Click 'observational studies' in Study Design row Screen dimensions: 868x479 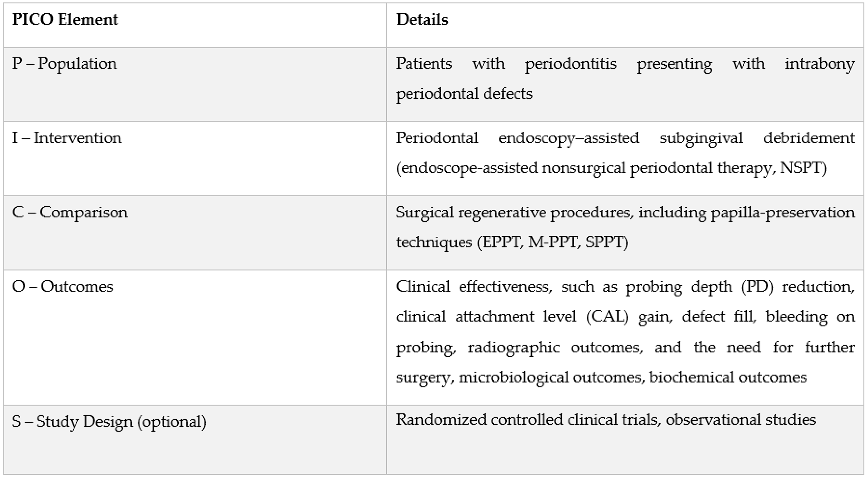[741, 420]
